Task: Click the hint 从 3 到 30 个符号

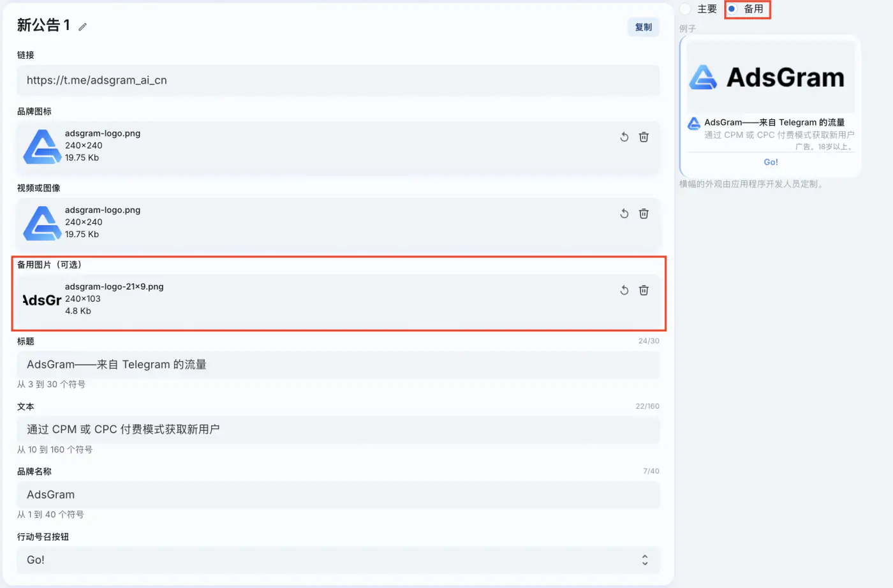Action: [x=51, y=385]
